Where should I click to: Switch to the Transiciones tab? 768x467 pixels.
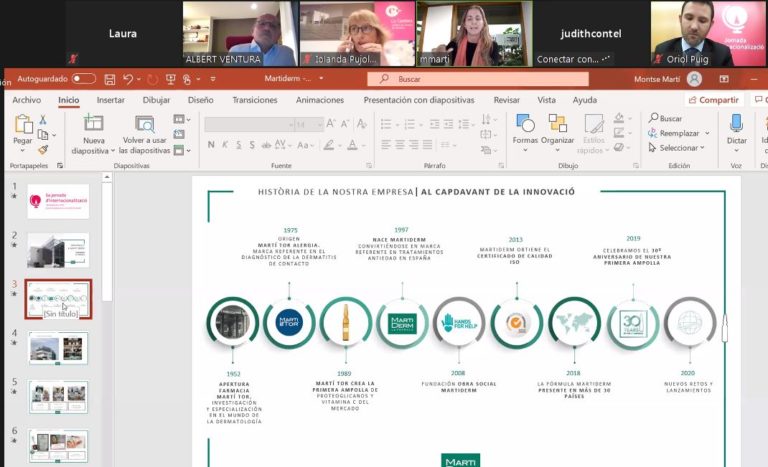[255, 100]
